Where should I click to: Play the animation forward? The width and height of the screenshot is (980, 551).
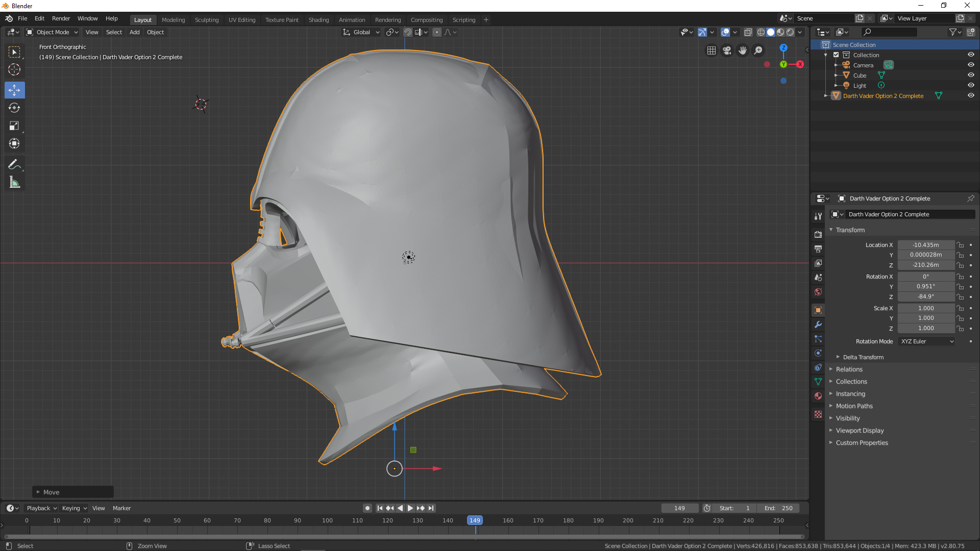click(410, 508)
